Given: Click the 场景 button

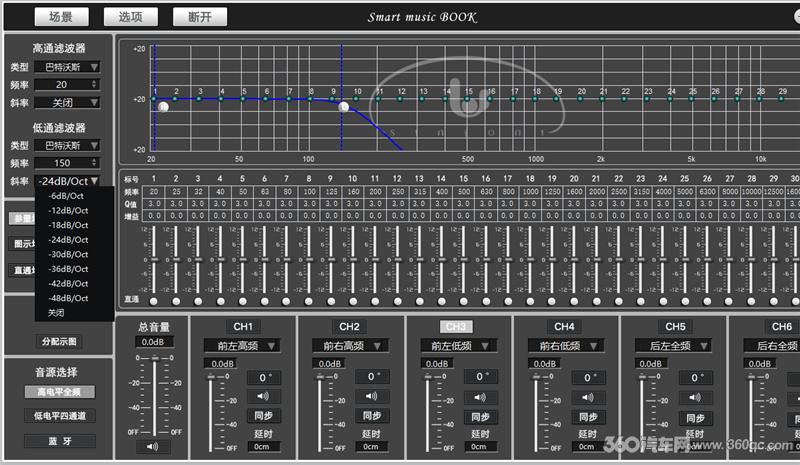Looking at the screenshot, I should click(x=61, y=17).
